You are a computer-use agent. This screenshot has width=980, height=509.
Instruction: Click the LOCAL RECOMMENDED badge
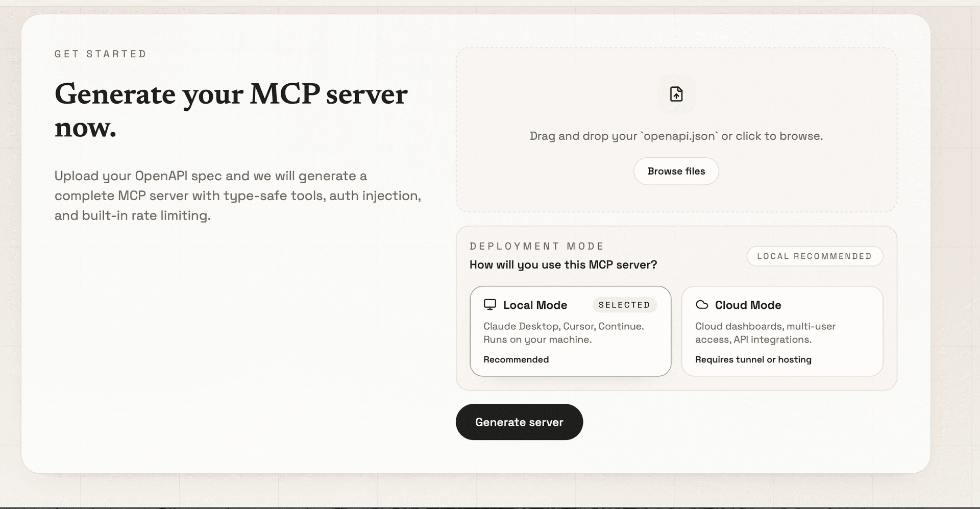click(x=815, y=256)
